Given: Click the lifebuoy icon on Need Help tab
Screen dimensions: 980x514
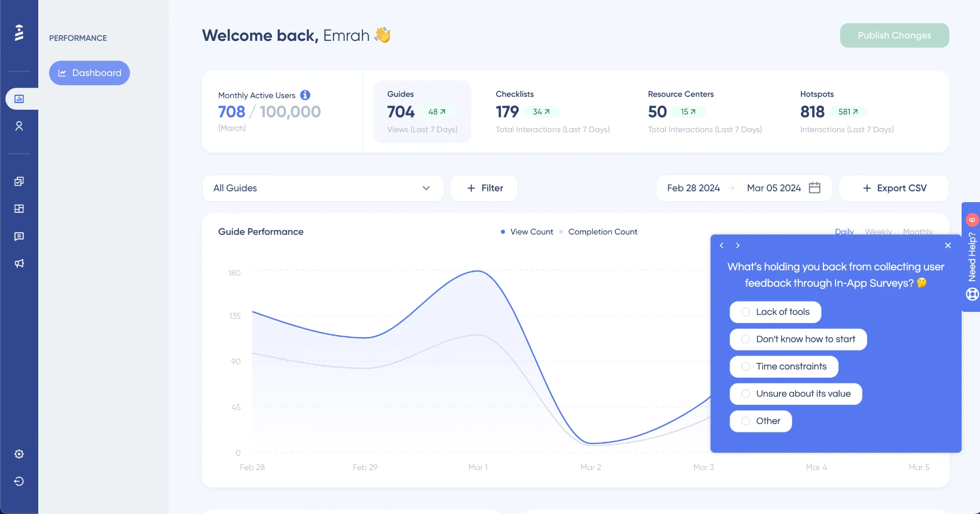Looking at the screenshot, I should click(972, 294).
